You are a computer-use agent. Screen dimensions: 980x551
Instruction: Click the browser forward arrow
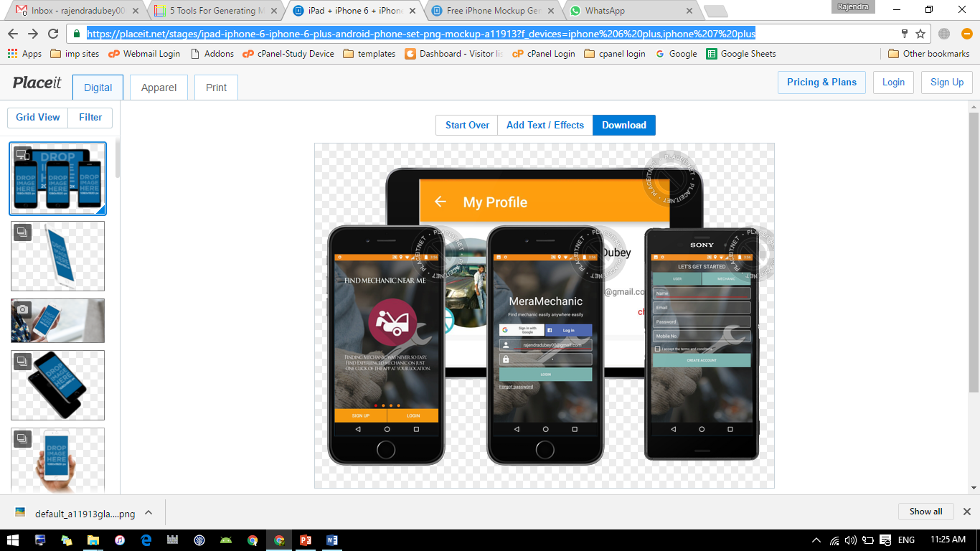(x=33, y=34)
